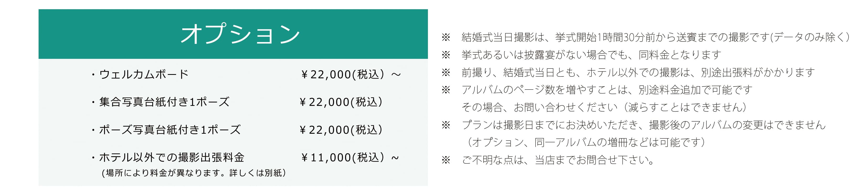Click the note ご不明な点は、当店までお問合せ下さい
The image size is (868, 191).
[558, 160]
